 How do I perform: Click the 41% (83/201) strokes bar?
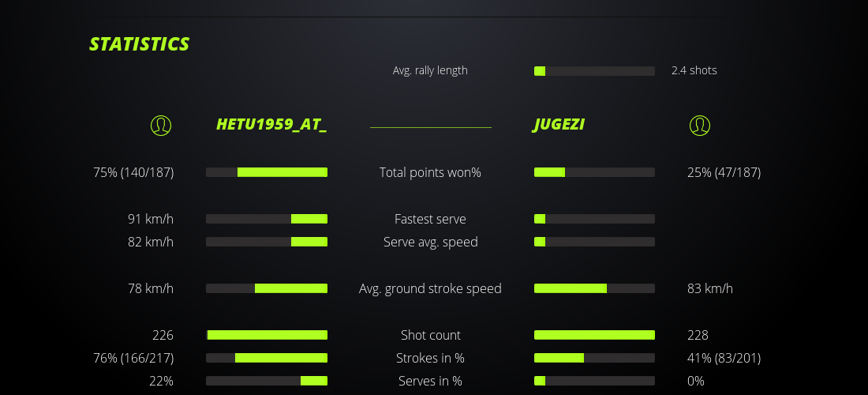click(594, 358)
